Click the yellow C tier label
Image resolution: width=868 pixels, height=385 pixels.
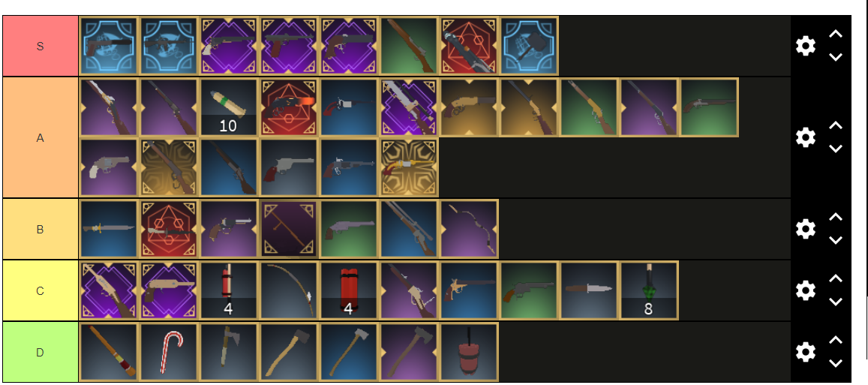tap(41, 291)
